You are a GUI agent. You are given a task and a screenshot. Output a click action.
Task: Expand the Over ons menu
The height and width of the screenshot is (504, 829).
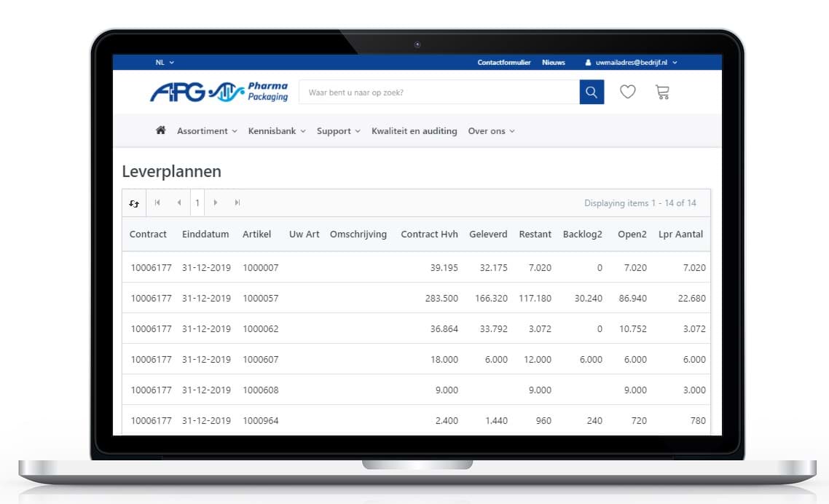coord(492,131)
